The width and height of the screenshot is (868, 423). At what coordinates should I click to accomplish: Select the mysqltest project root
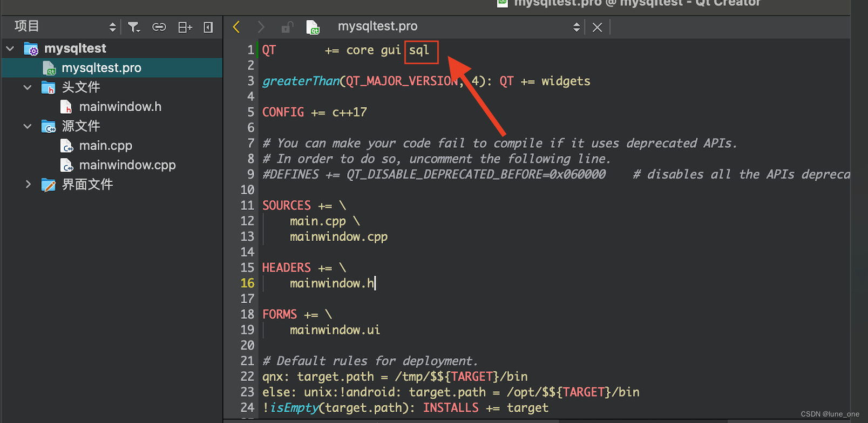pos(76,49)
